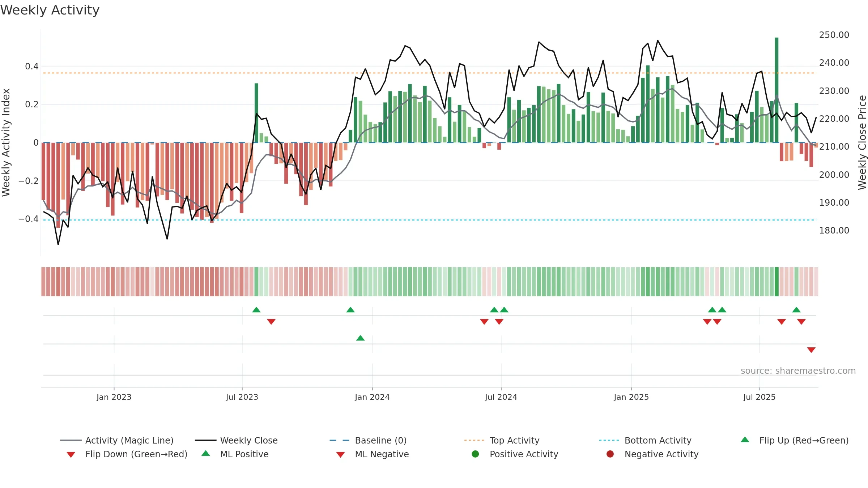This screenshot has height=488, width=868.
Task: Click the 250.00 price axis label
Action: pyautogui.click(x=834, y=35)
